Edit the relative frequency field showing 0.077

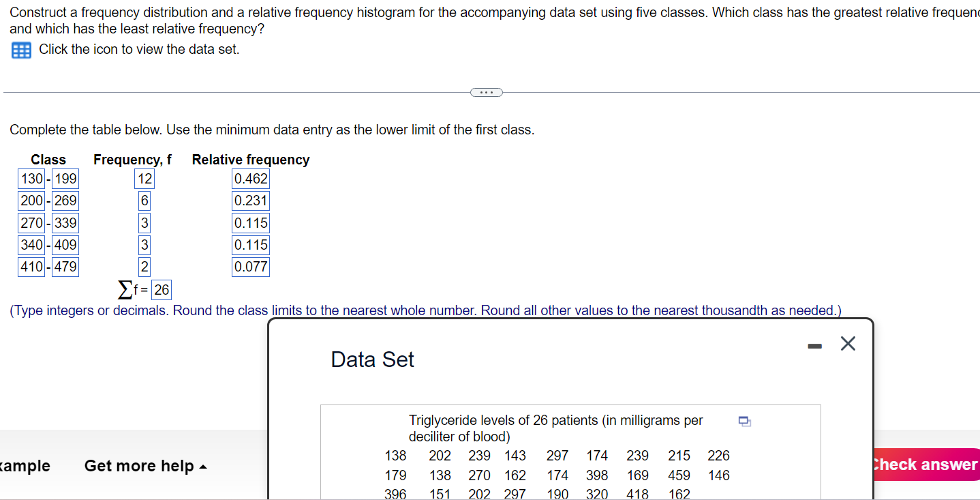[x=251, y=267]
